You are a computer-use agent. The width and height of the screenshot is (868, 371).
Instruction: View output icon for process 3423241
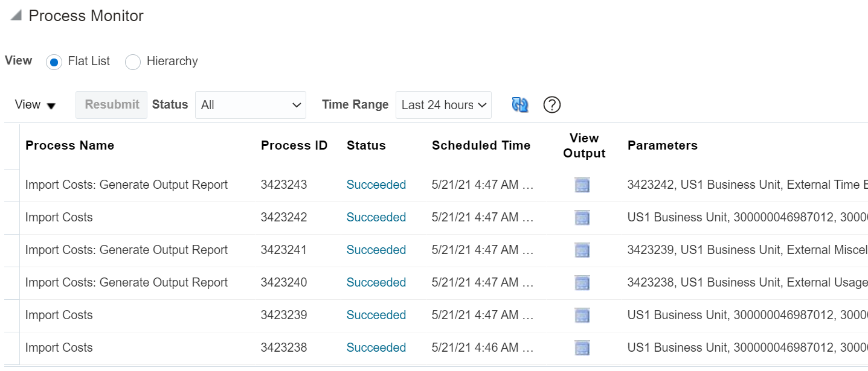coord(582,250)
